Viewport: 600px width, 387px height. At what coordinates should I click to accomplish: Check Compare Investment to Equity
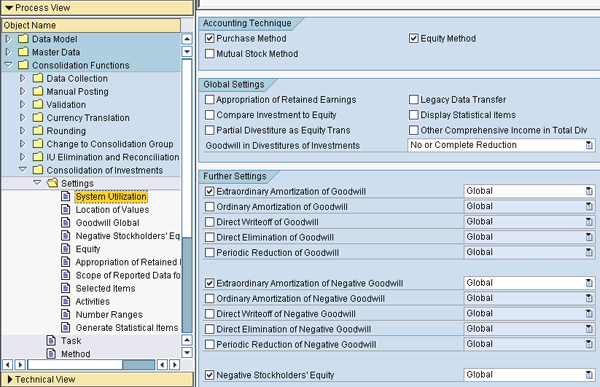[209, 115]
